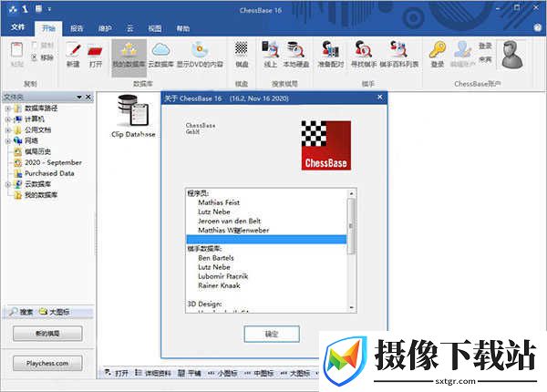Click the 新的棋局 (New Game) button
The height and width of the screenshot is (392, 547).
(x=47, y=334)
